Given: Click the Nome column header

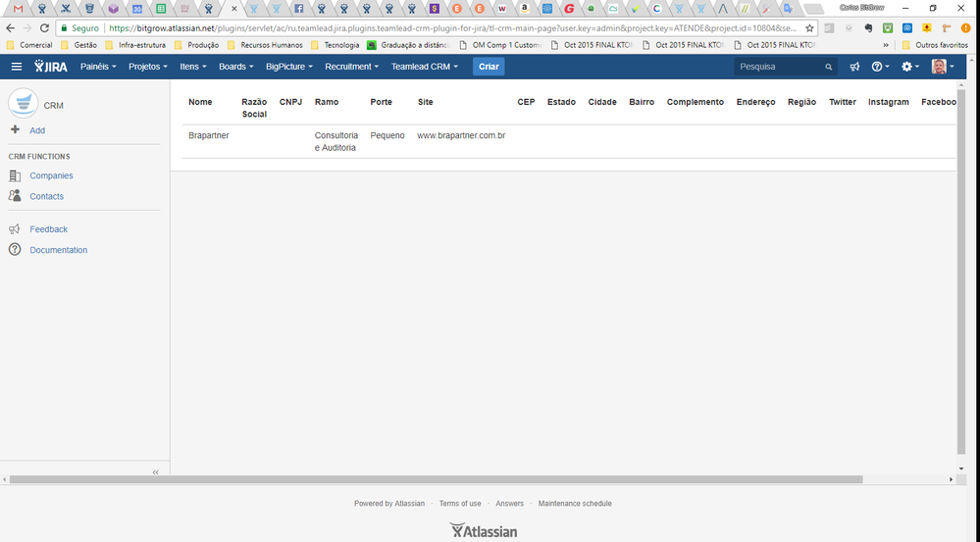Looking at the screenshot, I should (200, 102).
